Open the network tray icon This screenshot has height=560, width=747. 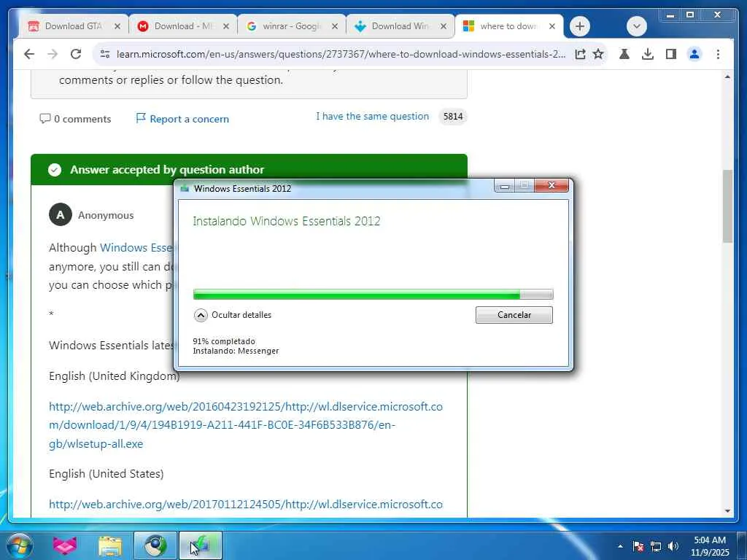tap(656, 546)
